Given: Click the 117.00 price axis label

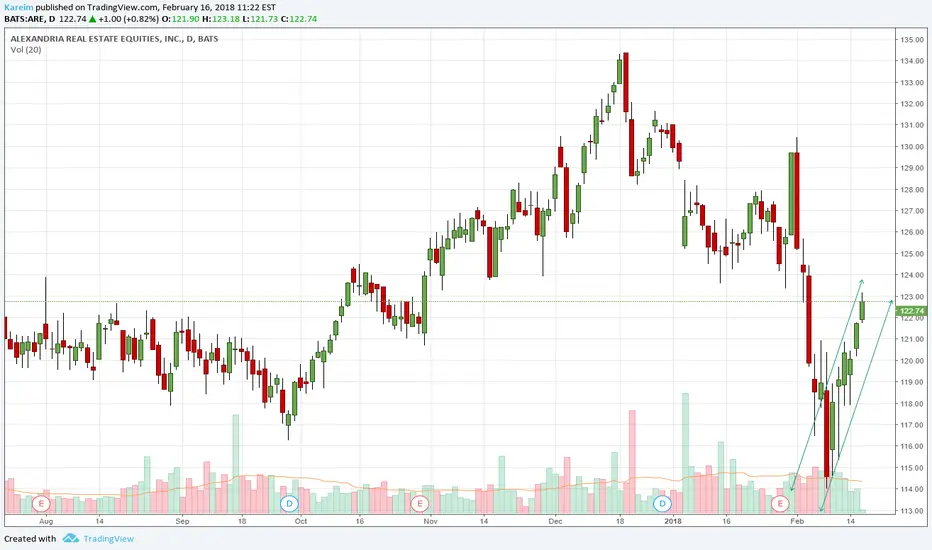Looking at the screenshot, I should [912, 425].
